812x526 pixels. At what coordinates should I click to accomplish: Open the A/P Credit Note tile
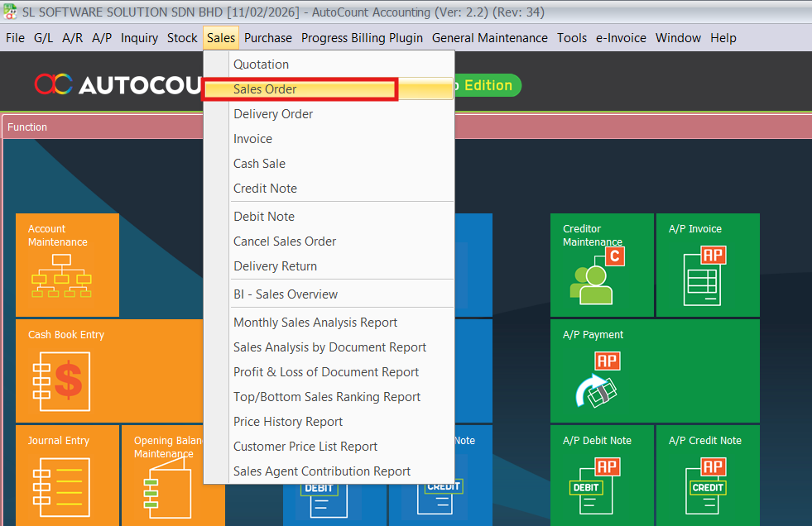tap(707, 476)
